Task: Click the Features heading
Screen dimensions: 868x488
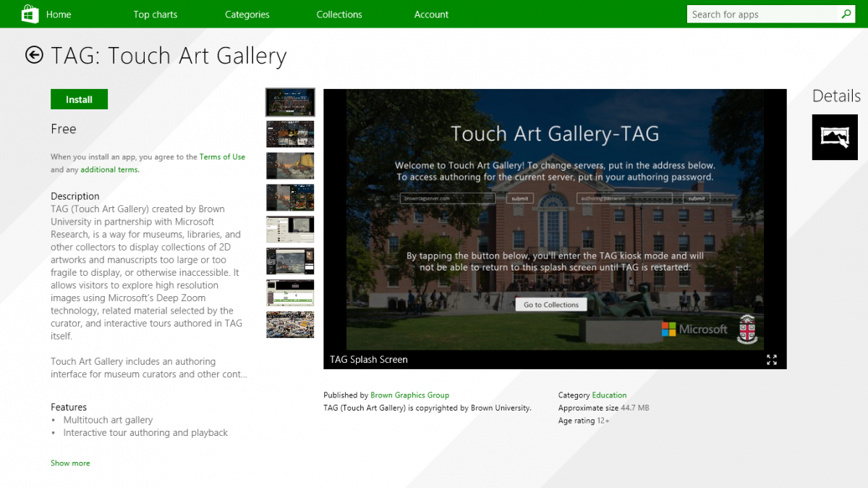Action: tap(69, 408)
